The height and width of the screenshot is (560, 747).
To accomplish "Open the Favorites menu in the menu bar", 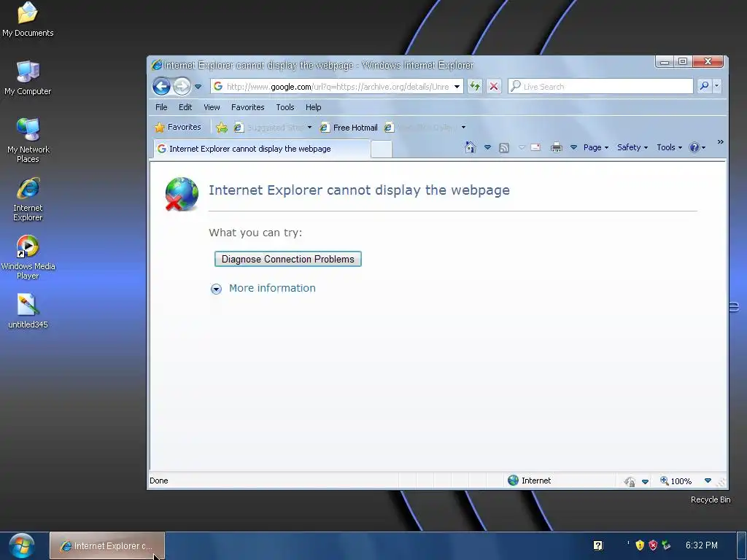I will pos(248,107).
